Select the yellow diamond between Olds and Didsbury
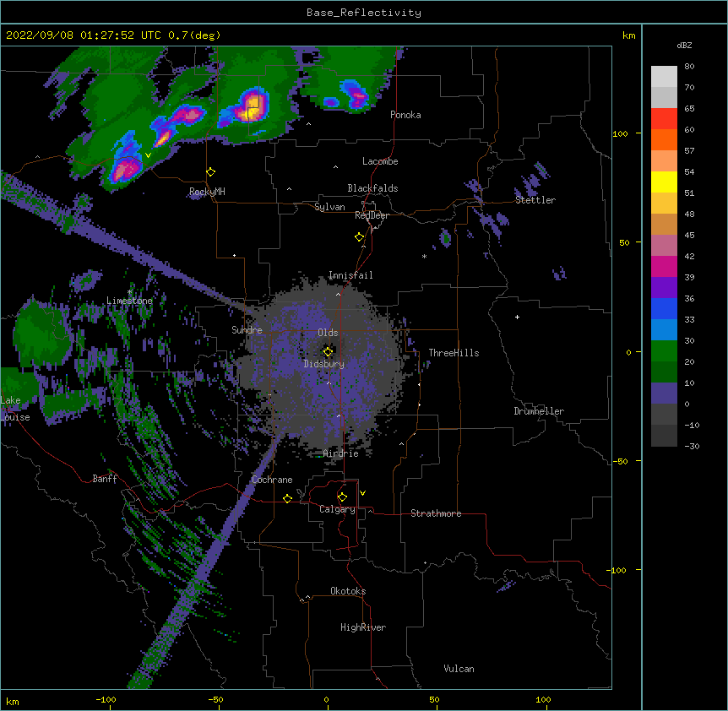This screenshot has width=728, height=711. (328, 352)
